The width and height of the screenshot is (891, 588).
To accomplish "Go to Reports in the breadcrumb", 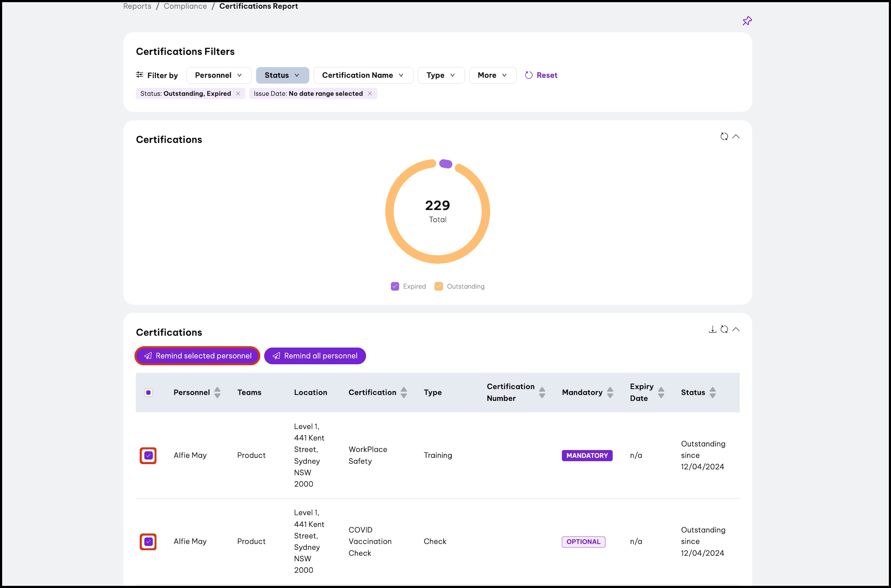I will point(137,6).
